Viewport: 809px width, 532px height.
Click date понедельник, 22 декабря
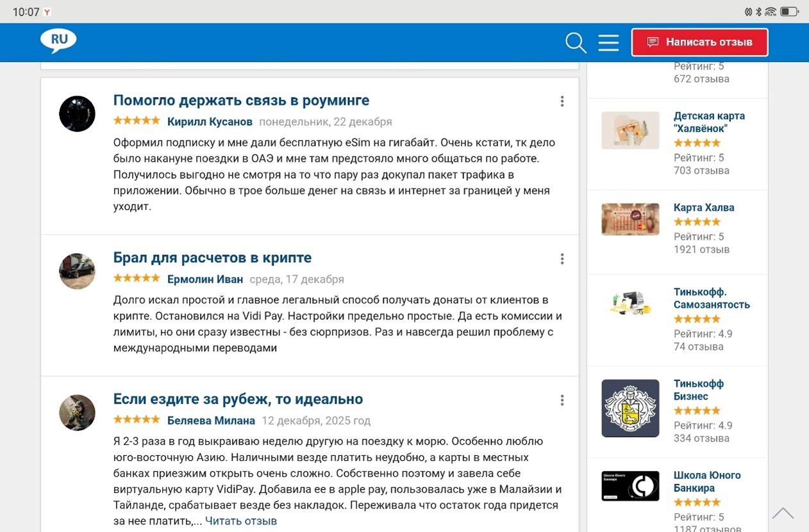[x=326, y=122]
